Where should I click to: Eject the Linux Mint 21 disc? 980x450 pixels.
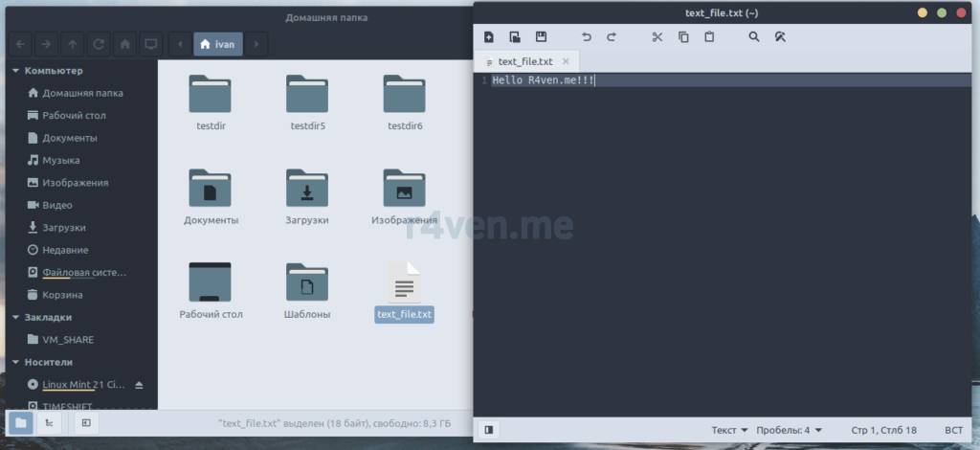tap(139, 385)
